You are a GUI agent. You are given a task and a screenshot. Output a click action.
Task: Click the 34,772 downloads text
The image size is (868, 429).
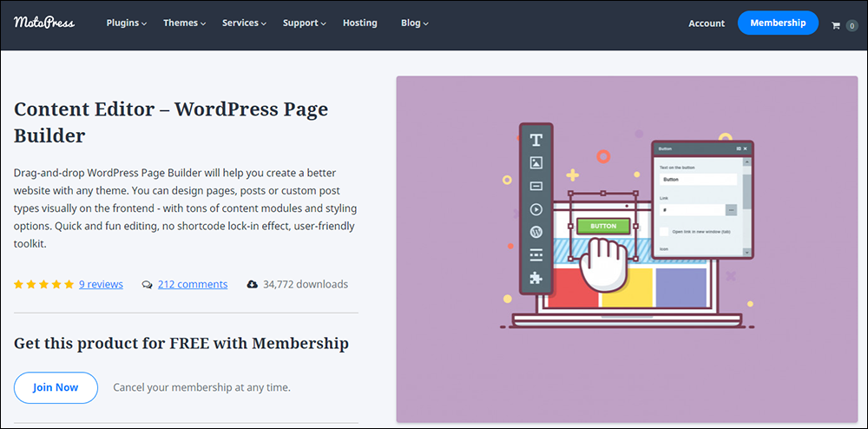(x=306, y=284)
